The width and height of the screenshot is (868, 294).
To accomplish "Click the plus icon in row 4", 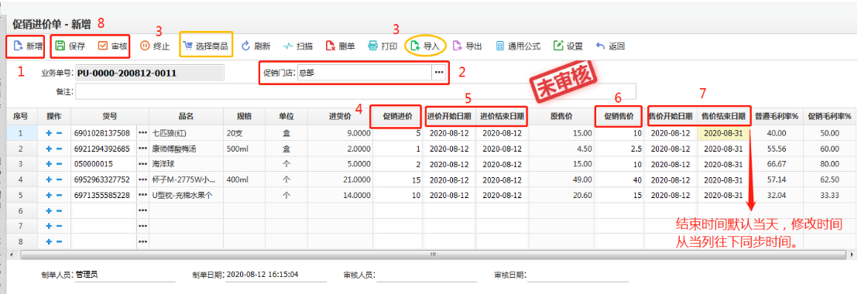I will coord(49,179).
